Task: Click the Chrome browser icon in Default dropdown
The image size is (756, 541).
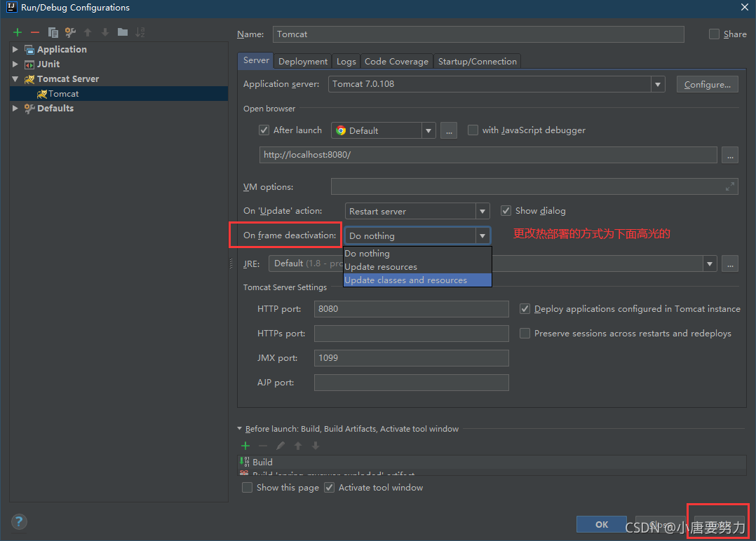Action: pos(341,130)
